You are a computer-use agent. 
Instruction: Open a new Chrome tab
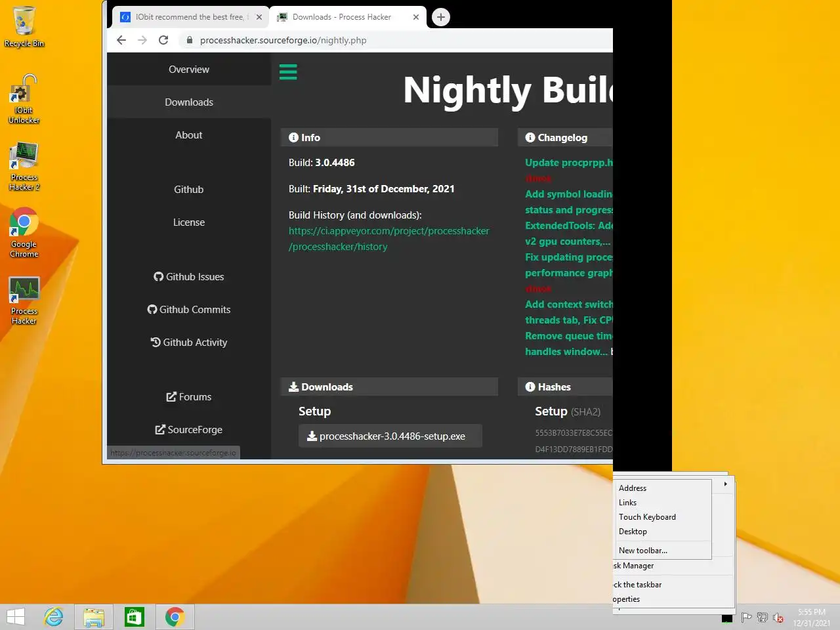[441, 17]
